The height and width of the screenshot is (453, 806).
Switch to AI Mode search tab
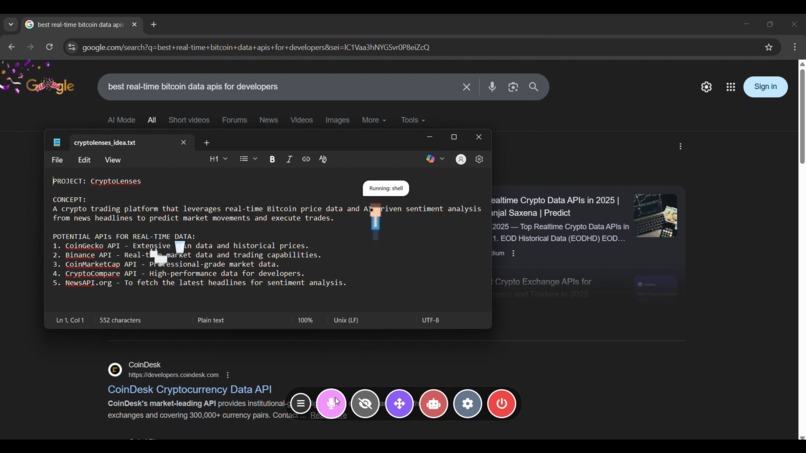pos(121,120)
